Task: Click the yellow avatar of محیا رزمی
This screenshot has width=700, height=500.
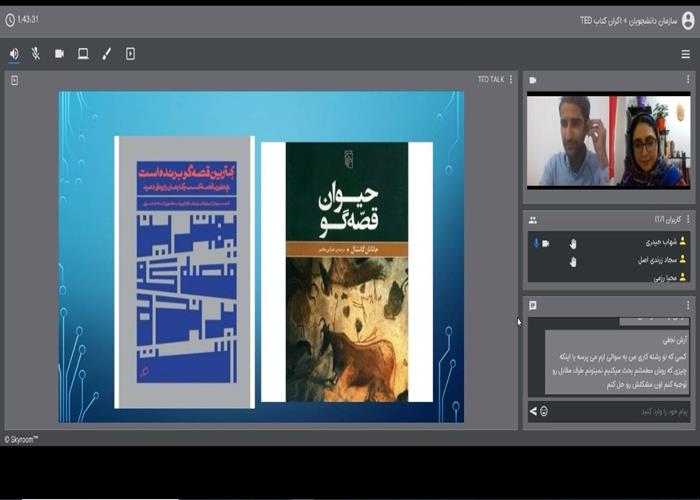Action: coord(683,278)
